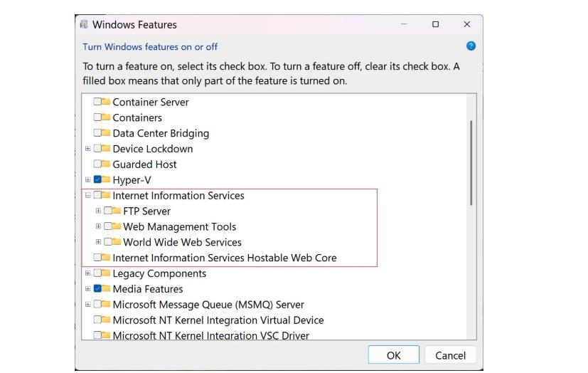Image resolution: width=588 pixels, height=373 pixels.
Task: Enable NT Kernel Integration Virtual Device checkbox
Action: (x=97, y=320)
